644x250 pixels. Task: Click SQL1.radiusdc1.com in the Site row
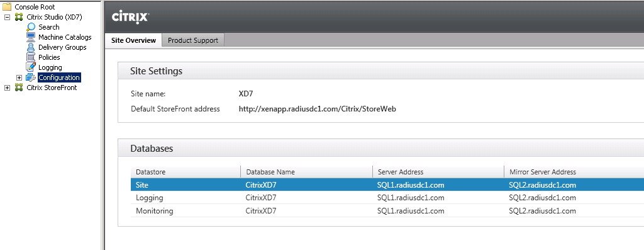coord(411,185)
